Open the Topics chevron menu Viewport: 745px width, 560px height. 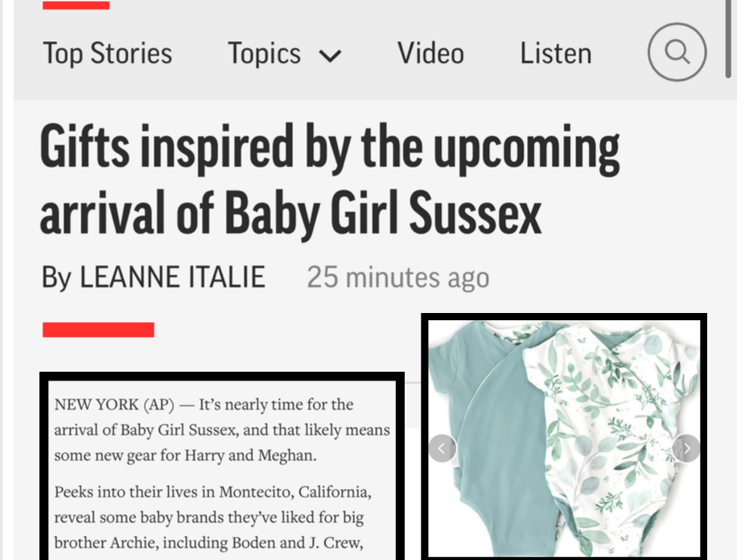(x=330, y=56)
